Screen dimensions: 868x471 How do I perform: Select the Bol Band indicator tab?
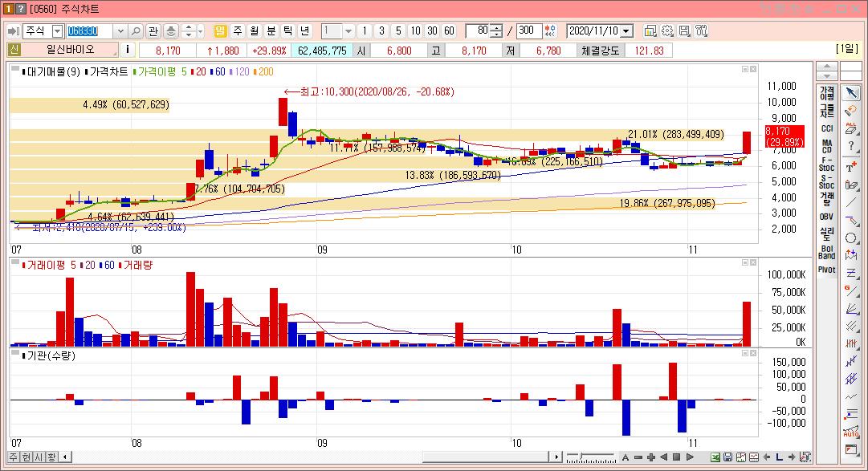pos(826,253)
